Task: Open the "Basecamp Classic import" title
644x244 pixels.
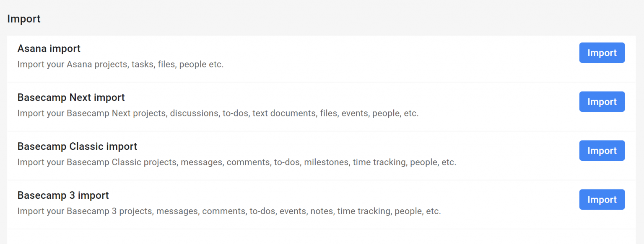Action: pos(77,146)
